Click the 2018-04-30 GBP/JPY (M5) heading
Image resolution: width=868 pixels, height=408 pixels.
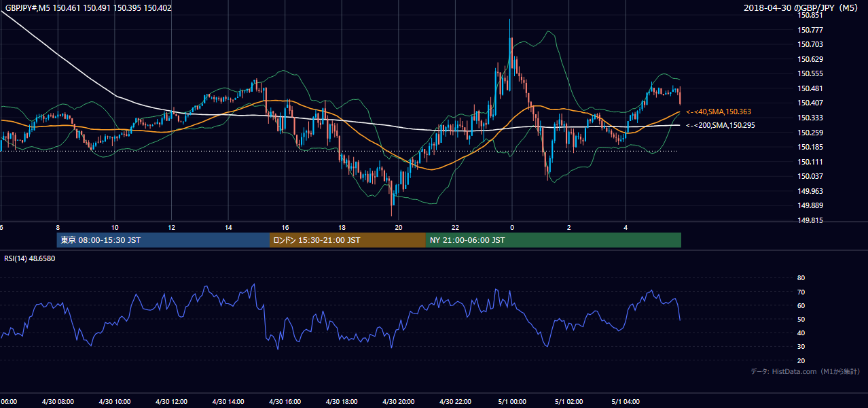click(x=802, y=8)
